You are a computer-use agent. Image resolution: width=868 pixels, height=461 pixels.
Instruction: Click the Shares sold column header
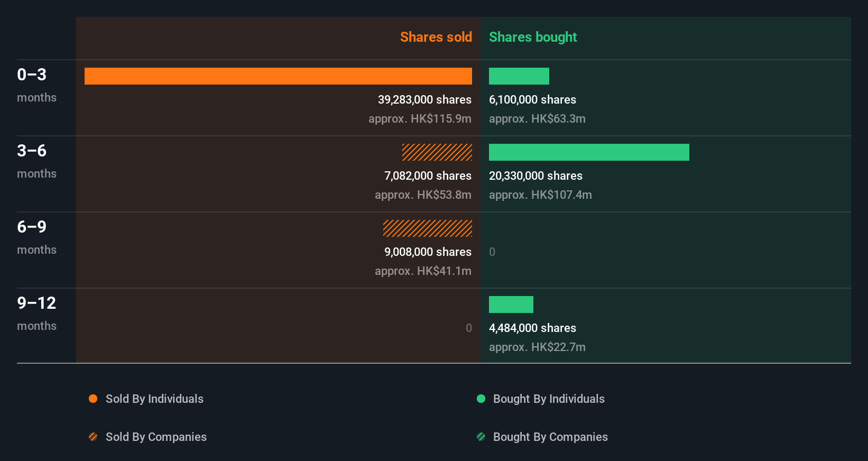tap(436, 37)
